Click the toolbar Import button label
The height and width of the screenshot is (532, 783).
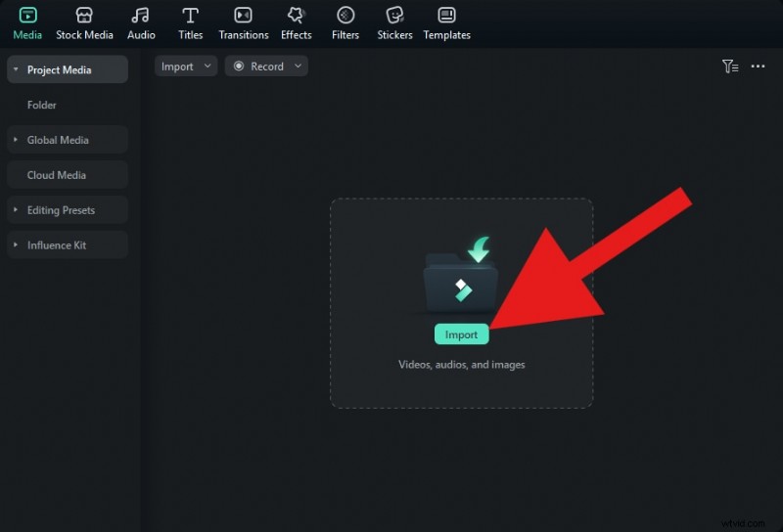pyautogui.click(x=177, y=66)
